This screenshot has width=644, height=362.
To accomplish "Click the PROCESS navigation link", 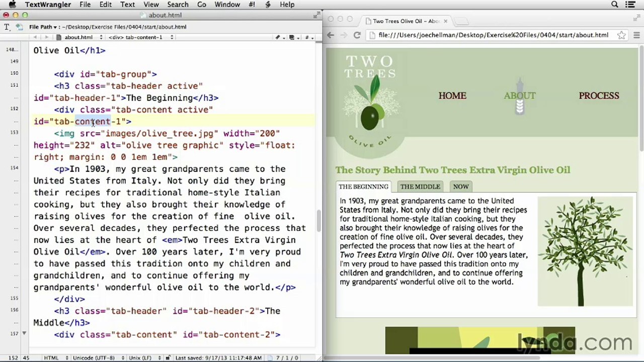I will click(599, 96).
